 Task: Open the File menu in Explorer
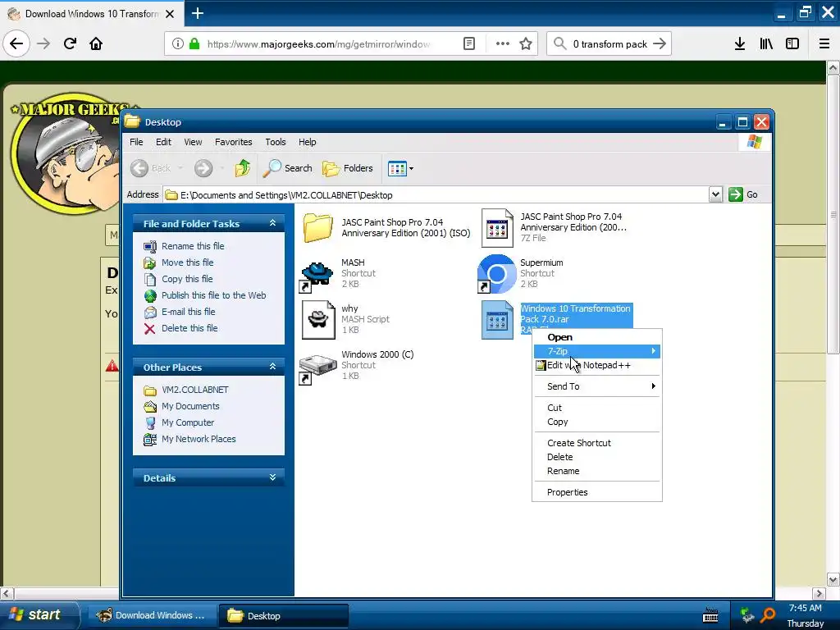(x=137, y=142)
